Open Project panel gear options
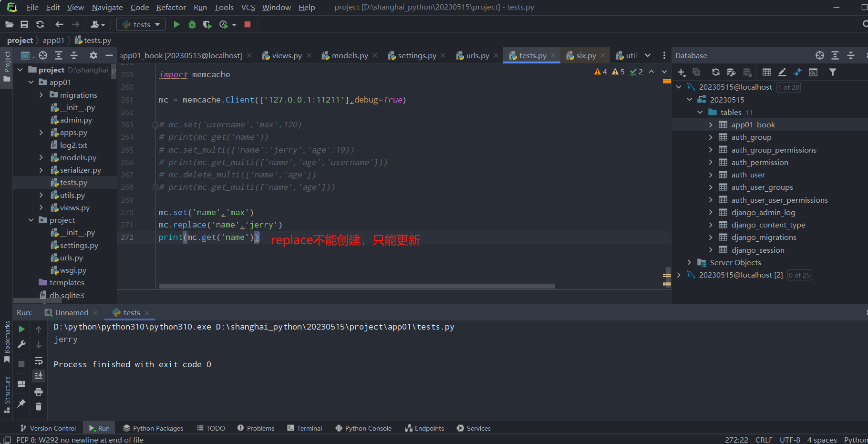Image resolution: width=868 pixels, height=444 pixels. pos(93,55)
